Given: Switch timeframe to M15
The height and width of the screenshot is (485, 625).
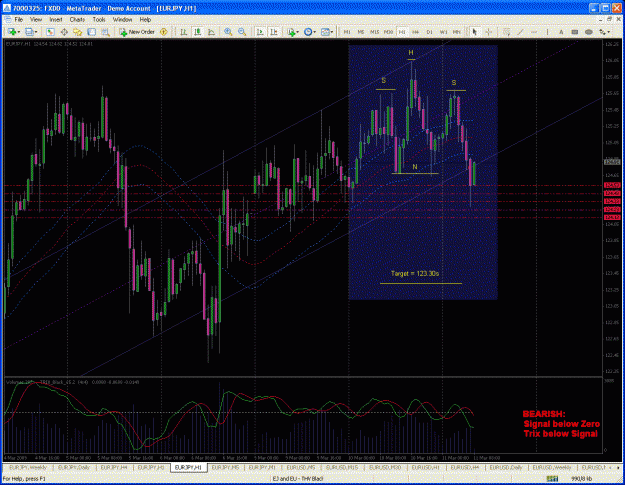Looking at the screenshot, I should pyautogui.click(x=375, y=32).
